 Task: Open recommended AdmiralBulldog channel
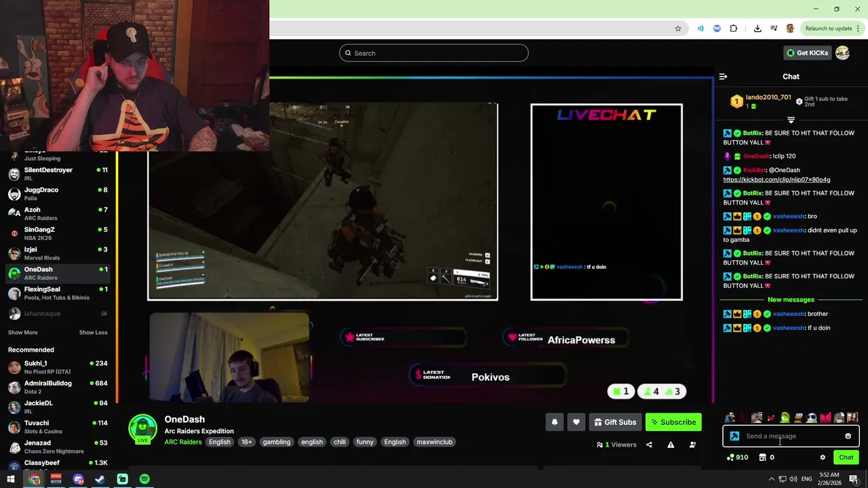pos(58,387)
